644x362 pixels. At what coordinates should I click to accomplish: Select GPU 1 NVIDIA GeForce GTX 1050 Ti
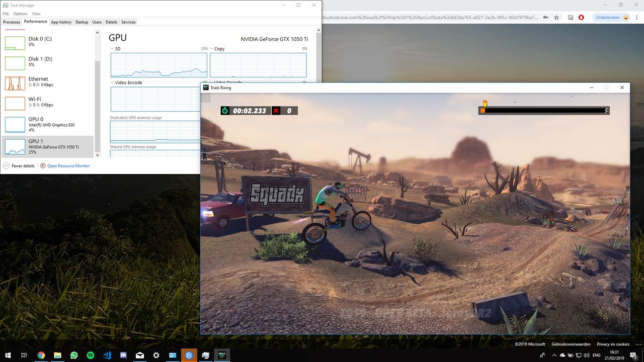tap(48, 146)
